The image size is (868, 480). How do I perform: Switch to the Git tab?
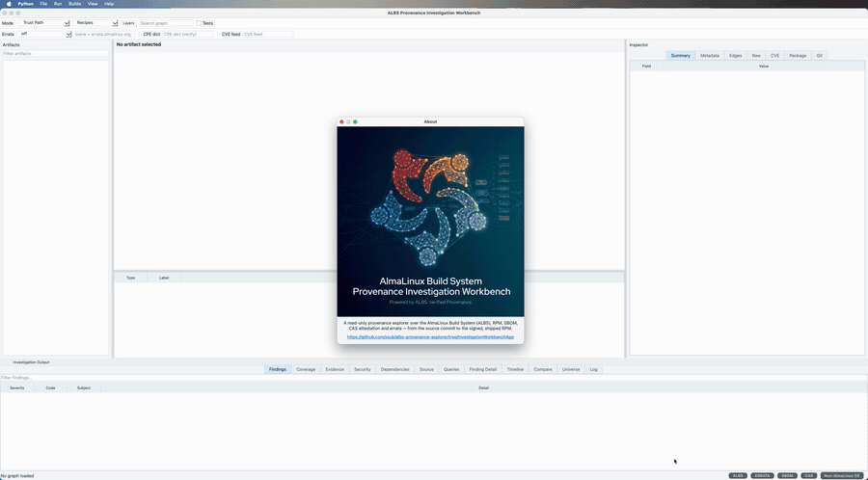tap(819, 56)
